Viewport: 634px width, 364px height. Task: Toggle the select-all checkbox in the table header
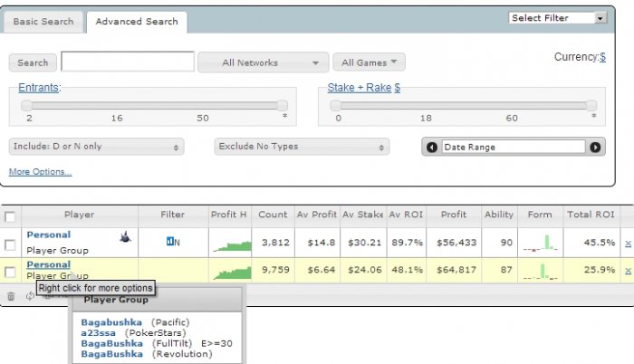10,216
